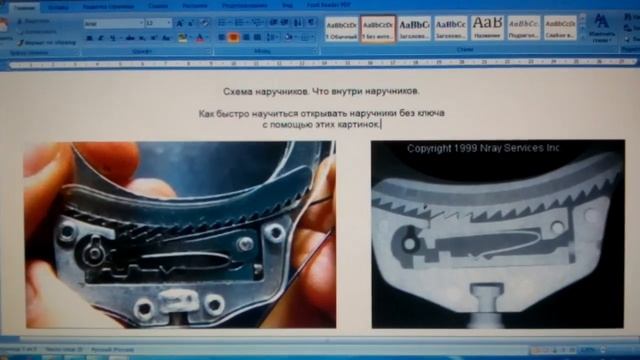Open the Foxit Reader PDF ribbon tab

click(x=329, y=5)
